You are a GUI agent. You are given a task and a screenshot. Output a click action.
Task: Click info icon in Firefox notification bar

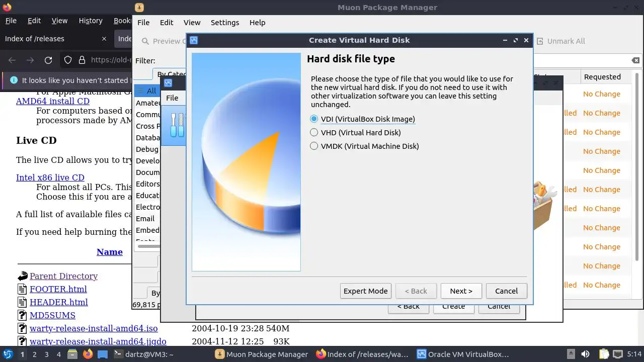click(13, 80)
